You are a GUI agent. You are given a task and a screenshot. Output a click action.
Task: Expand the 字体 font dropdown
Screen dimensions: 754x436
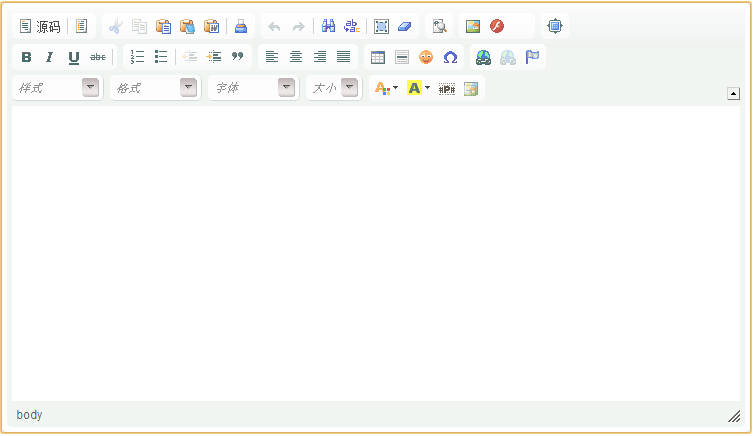pyautogui.click(x=254, y=88)
